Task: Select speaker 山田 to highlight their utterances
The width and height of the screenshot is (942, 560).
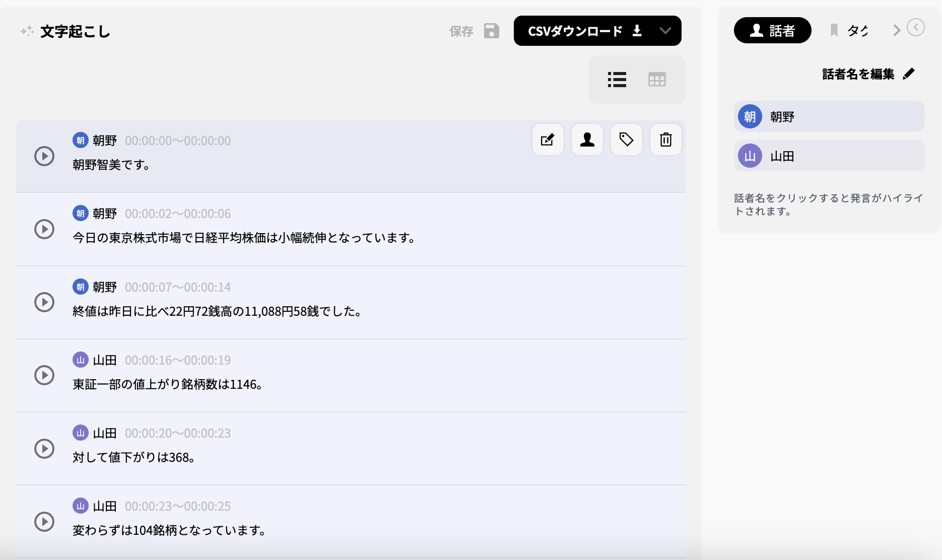Action: (x=828, y=156)
